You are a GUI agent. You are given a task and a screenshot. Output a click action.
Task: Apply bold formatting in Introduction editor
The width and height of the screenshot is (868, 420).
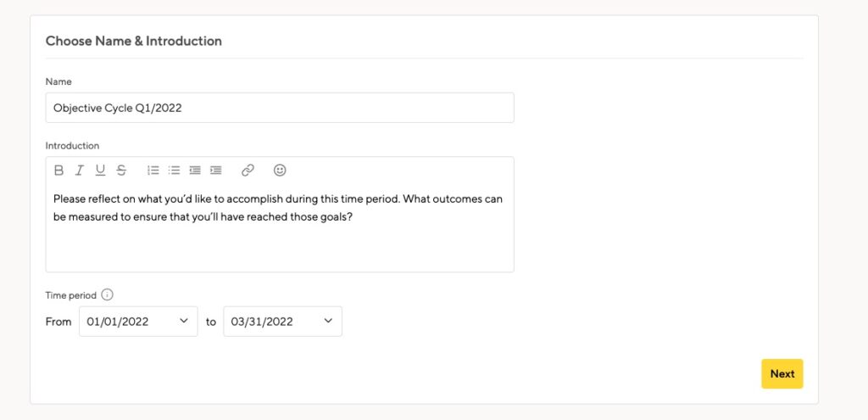coord(58,171)
